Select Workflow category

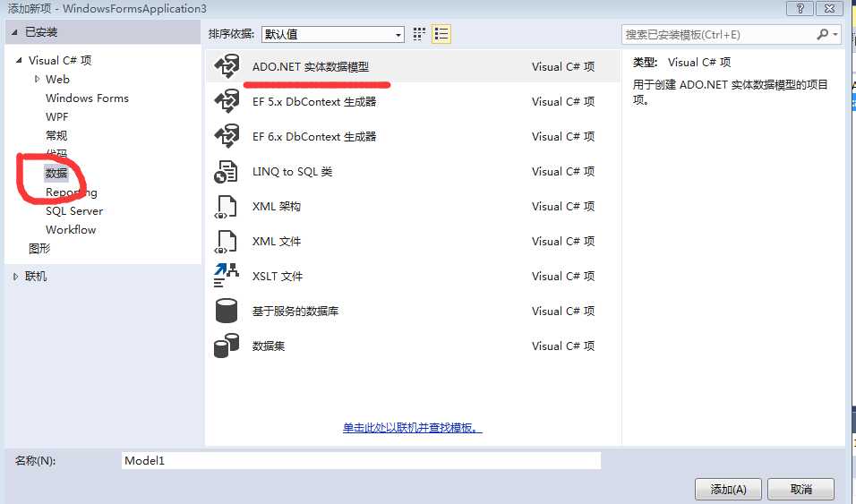point(71,229)
